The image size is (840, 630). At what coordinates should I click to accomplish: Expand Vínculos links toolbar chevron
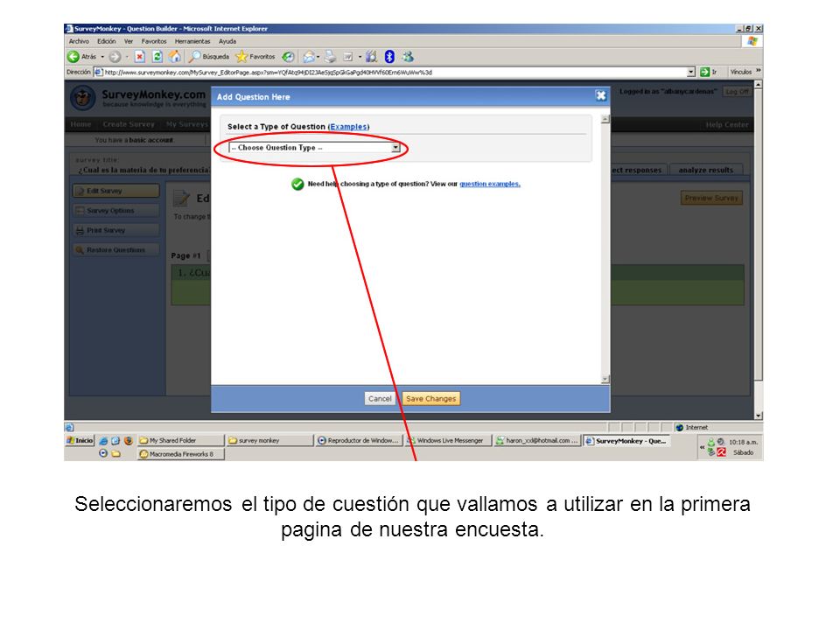pos(758,71)
